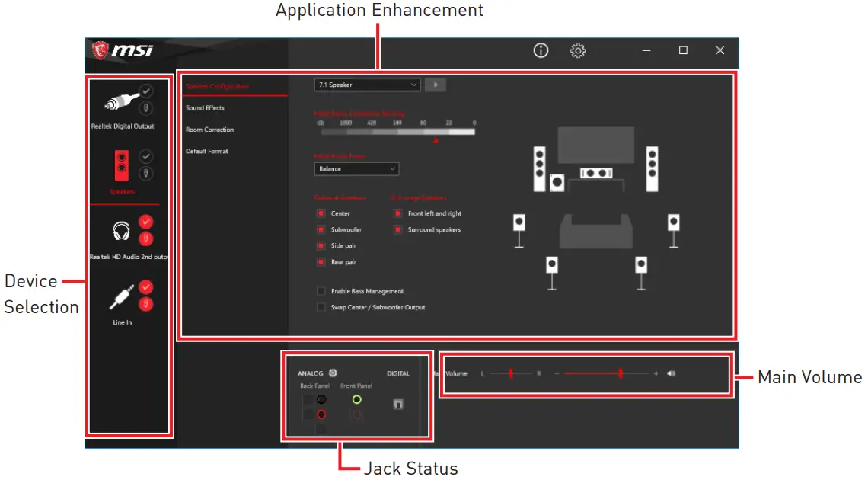
Task: Click the Back Panel label
Action: (x=314, y=386)
